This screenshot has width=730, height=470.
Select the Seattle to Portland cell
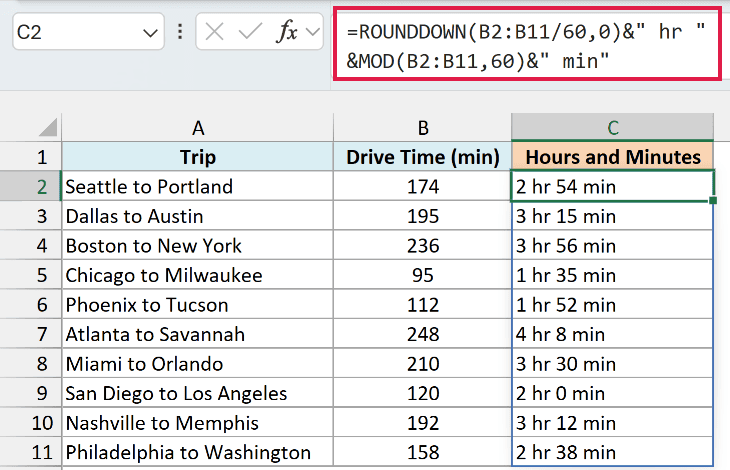tap(198, 187)
